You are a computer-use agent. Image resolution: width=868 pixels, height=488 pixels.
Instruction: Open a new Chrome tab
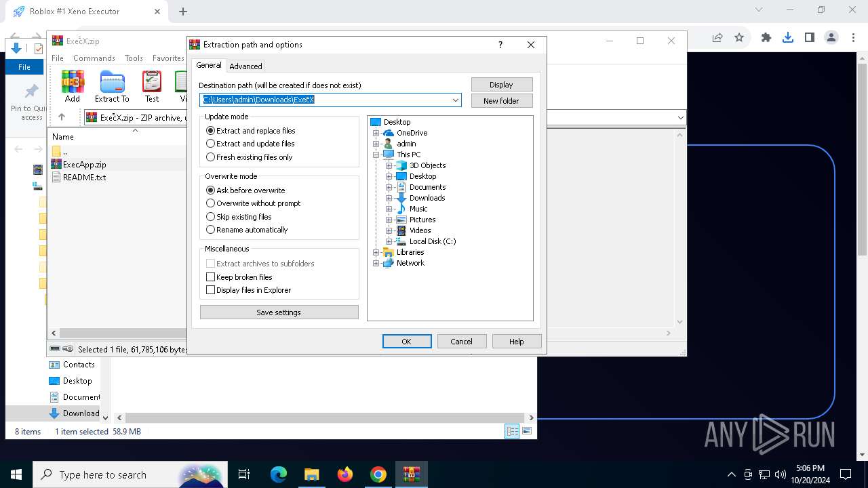tap(183, 12)
